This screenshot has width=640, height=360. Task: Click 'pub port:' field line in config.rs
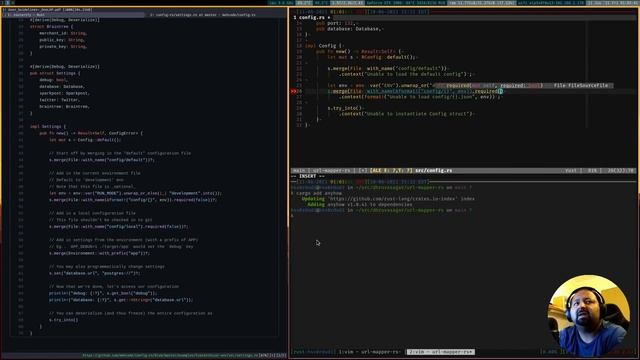336,23
